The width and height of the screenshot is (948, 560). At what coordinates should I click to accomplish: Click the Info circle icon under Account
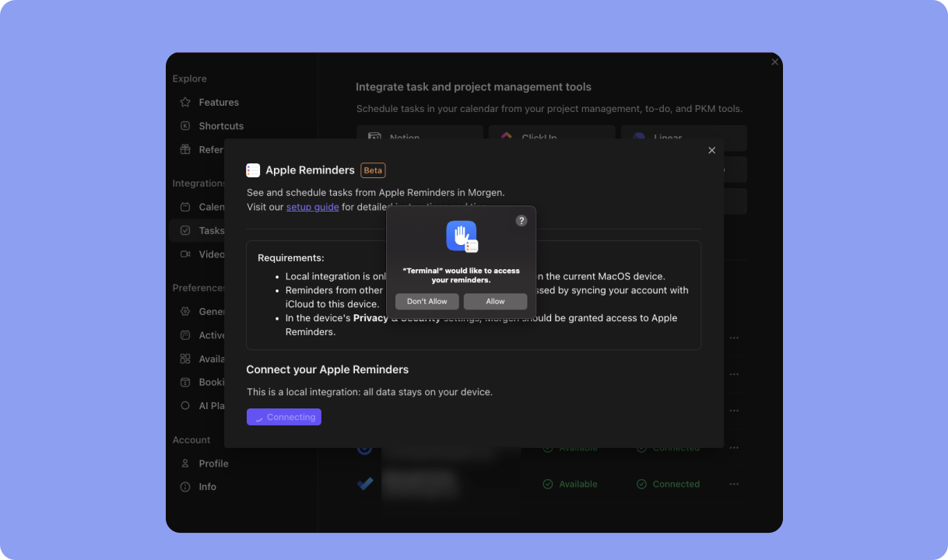tap(185, 487)
